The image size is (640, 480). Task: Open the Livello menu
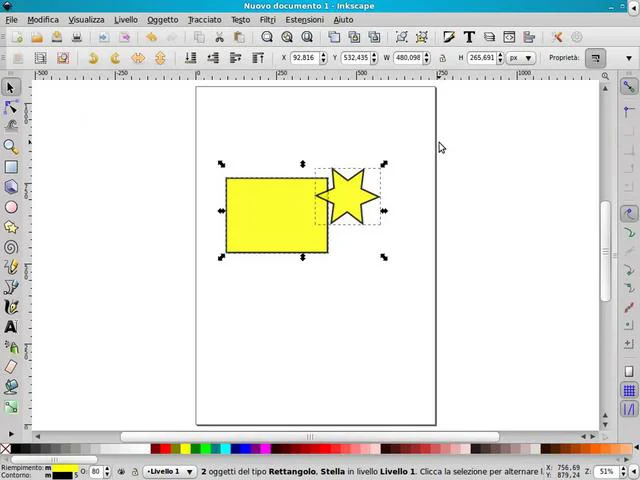pos(126,20)
